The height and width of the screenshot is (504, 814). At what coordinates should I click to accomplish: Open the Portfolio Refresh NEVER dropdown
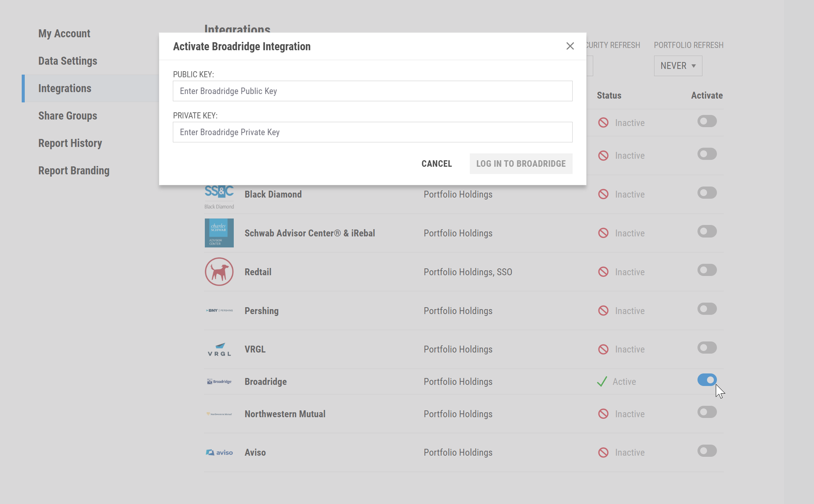coord(678,66)
